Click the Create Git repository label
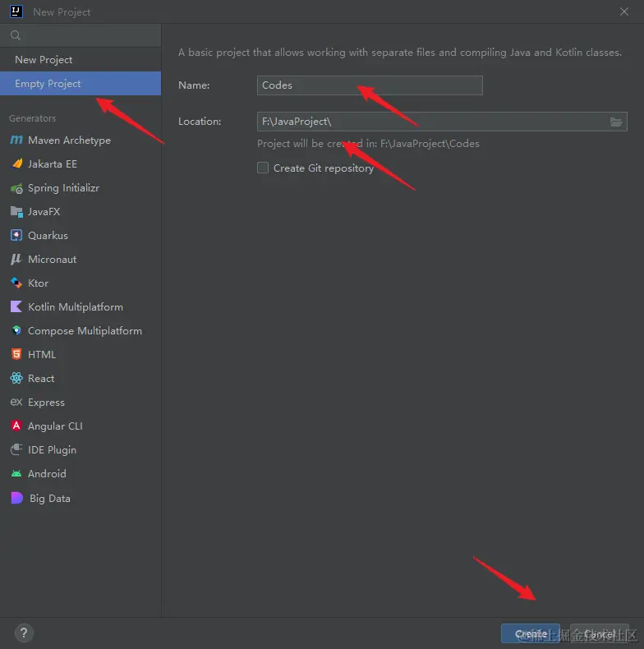 [x=324, y=168]
